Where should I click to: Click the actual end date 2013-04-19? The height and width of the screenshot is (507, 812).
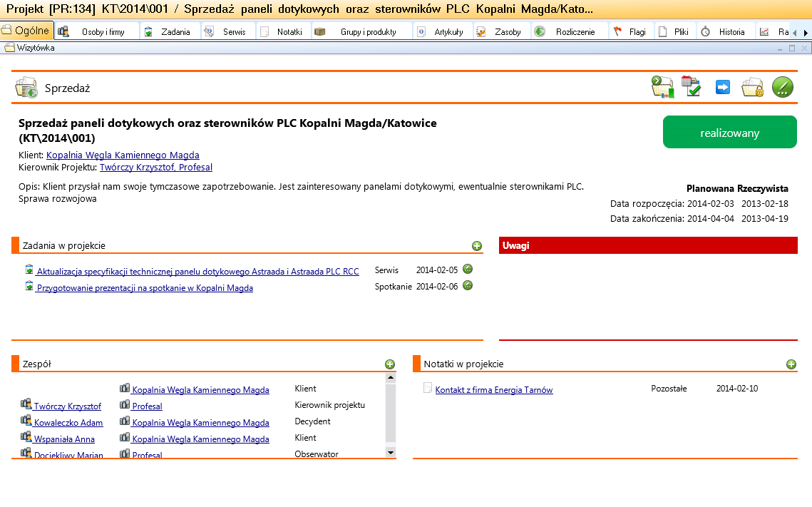pyautogui.click(x=765, y=218)
